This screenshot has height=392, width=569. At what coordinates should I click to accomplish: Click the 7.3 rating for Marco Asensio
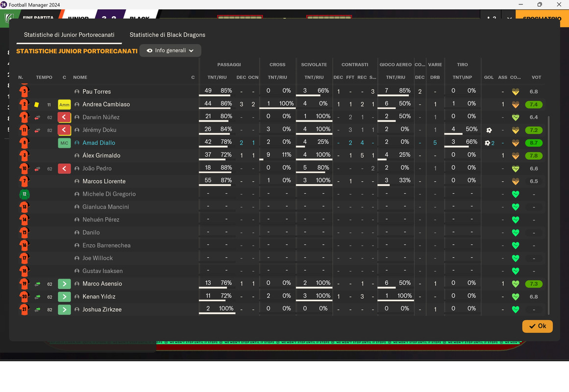coord(534,284)
